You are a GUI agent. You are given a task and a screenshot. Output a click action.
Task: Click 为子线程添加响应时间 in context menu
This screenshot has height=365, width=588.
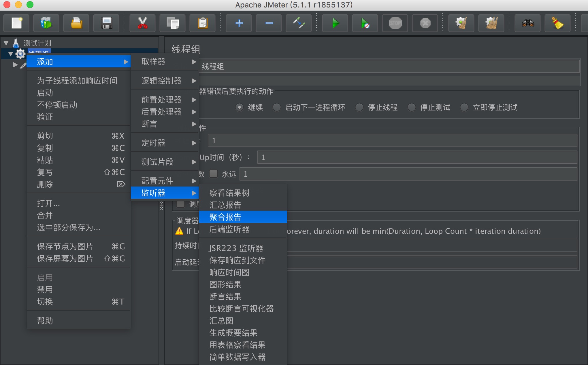[x=79, y=81]
